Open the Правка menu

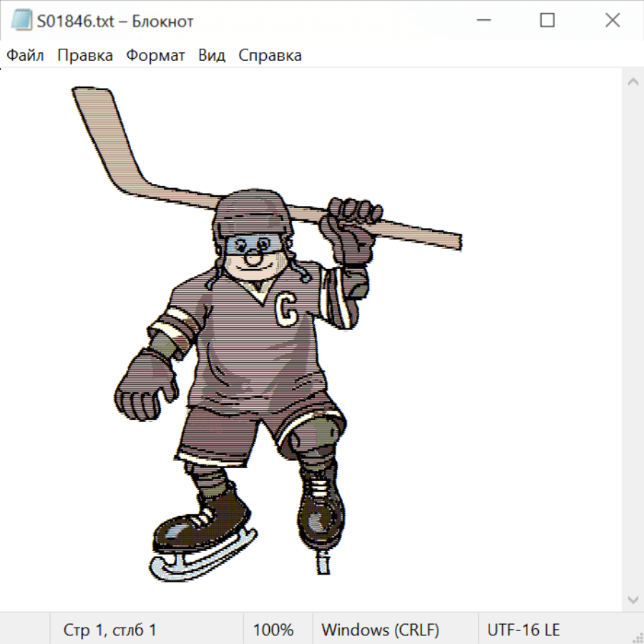(85, 56)
